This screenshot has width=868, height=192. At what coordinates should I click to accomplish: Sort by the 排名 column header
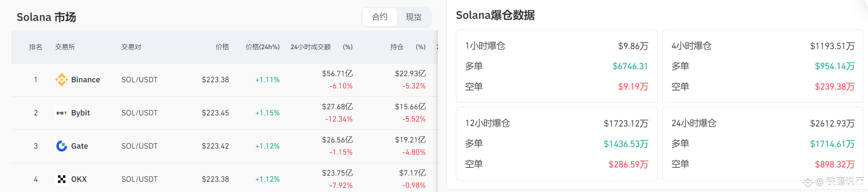point(36,47)
